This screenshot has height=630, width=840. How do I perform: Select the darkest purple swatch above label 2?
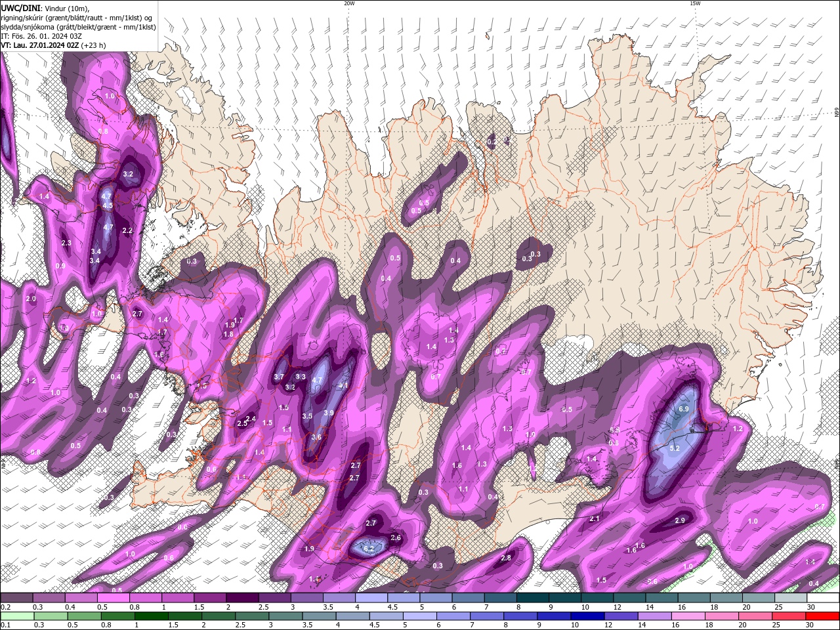pos(242,598)
